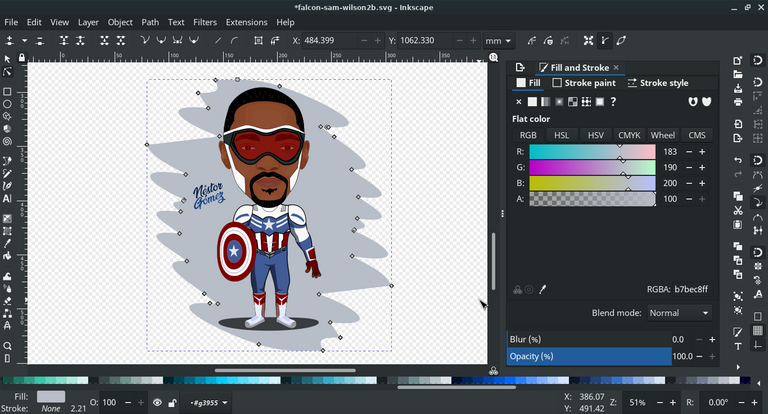
Task: Open the insert node options arrow
Action: coord(24,41)
